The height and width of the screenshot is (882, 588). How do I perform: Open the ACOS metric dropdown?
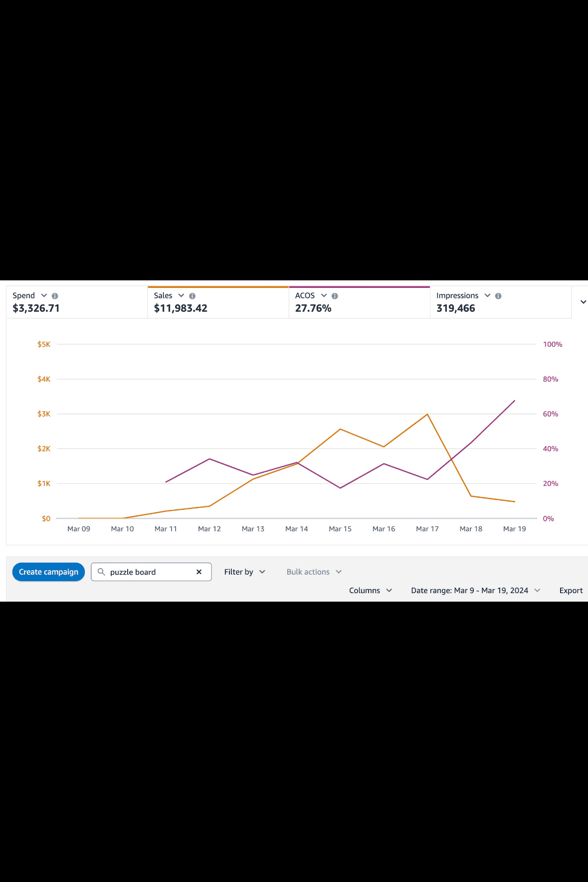click(324, 295)
